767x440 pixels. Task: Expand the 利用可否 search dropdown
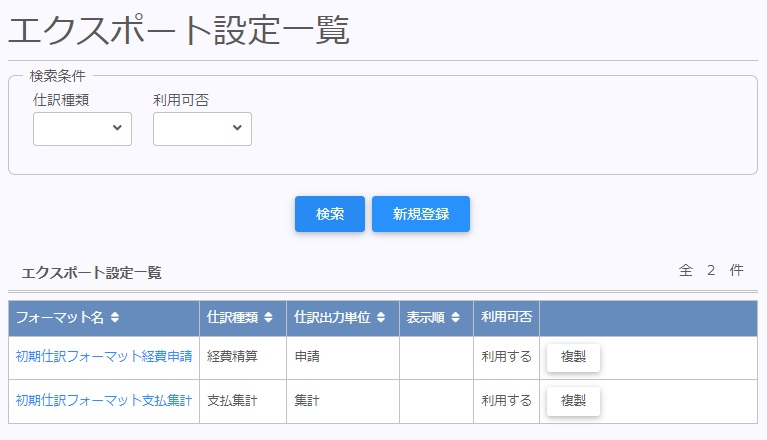202,128
